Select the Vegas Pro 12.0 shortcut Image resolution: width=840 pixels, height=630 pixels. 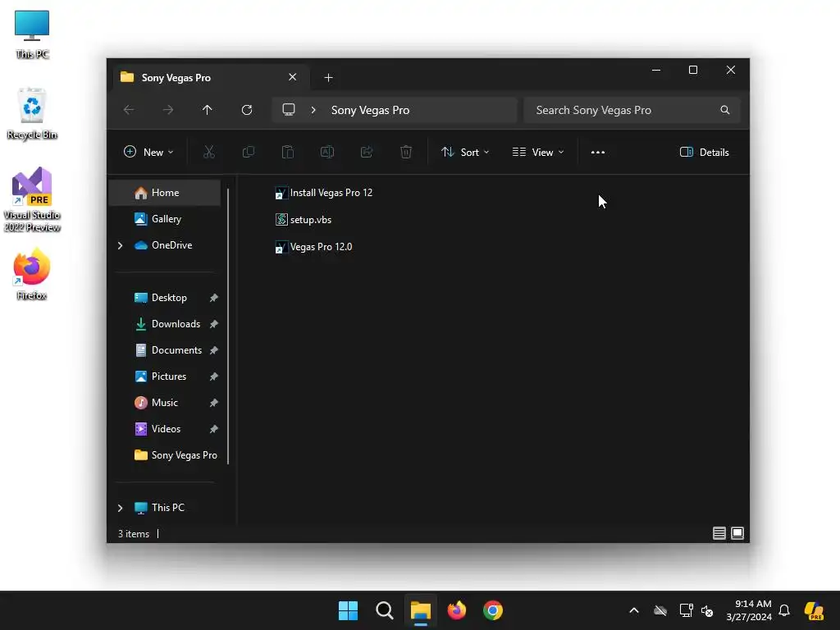click(313, 247)
